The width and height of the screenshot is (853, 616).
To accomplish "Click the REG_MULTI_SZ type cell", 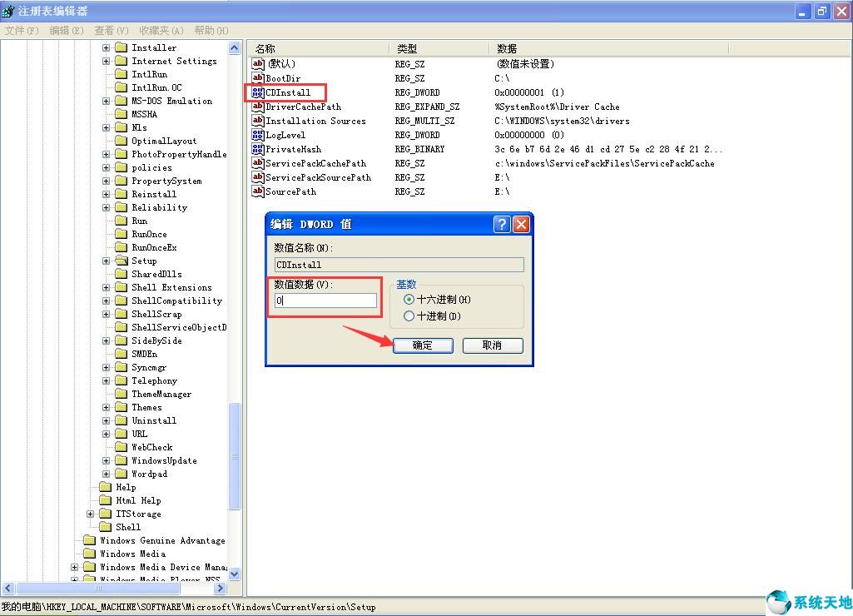I will [425, 121].
